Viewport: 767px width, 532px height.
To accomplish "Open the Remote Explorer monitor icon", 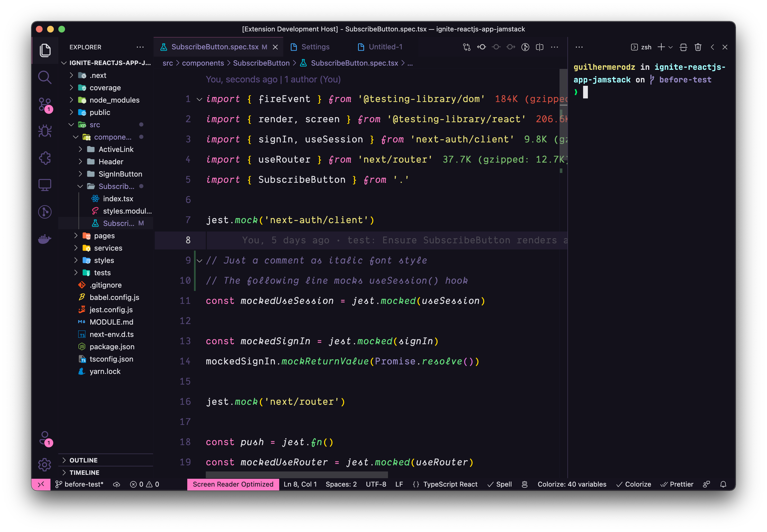I will [45, 185].
